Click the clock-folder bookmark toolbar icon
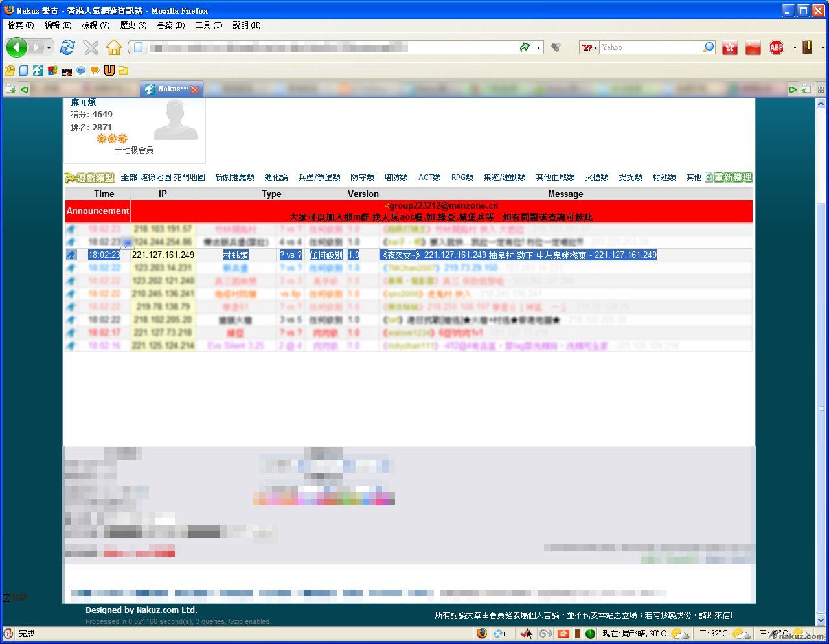Viewport: 829px width, 644px height. coord(10,71)
